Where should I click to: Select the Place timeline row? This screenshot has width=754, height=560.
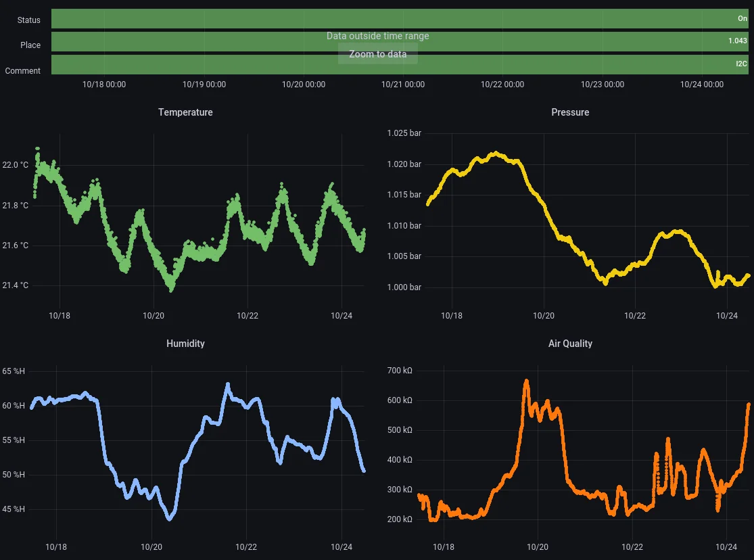click(x=30, y=45)
